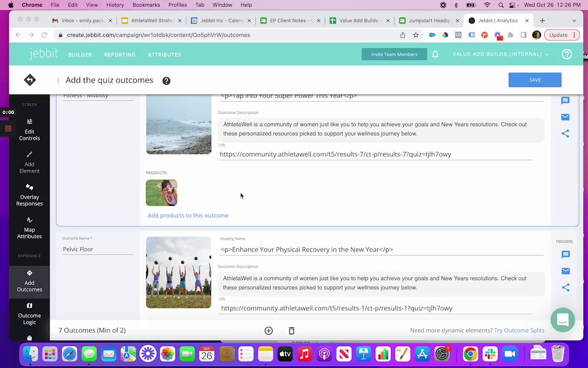
Task: Expand Value Add Builds account dropdown
Action: click(501, 54)
